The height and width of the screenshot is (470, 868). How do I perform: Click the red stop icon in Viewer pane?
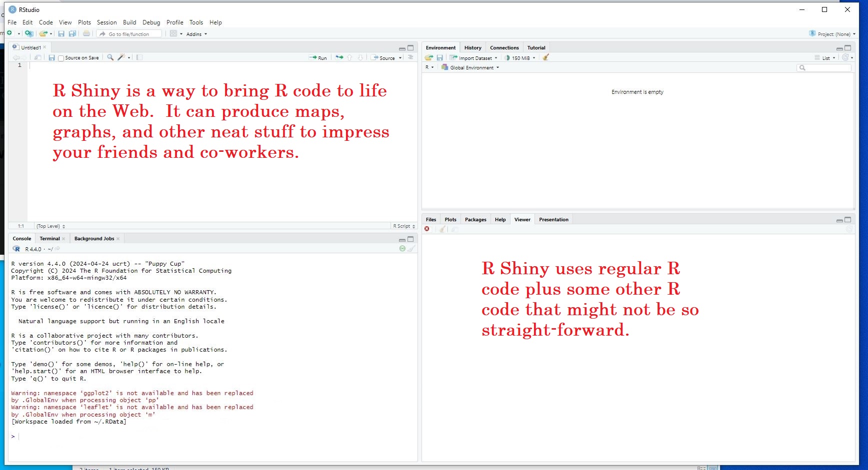click(x=427, y=229)
